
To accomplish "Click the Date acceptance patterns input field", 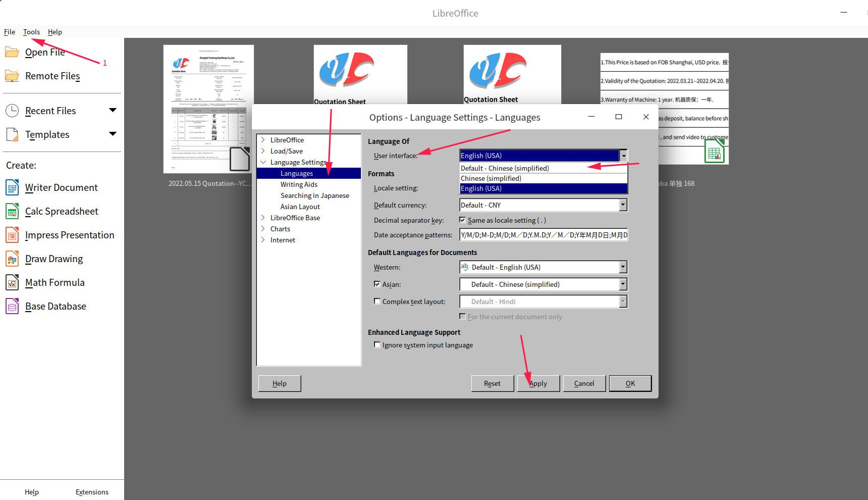I will (x=544, y=235).
